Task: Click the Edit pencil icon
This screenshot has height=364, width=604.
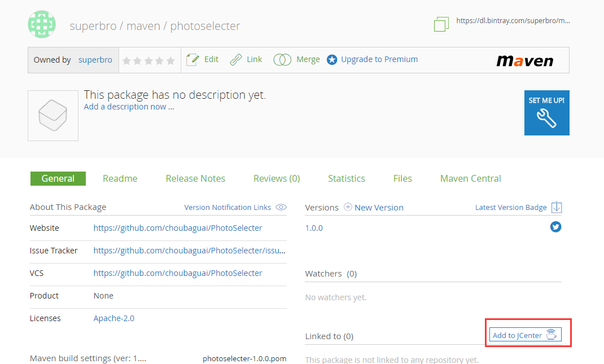Action: point(192,60)
